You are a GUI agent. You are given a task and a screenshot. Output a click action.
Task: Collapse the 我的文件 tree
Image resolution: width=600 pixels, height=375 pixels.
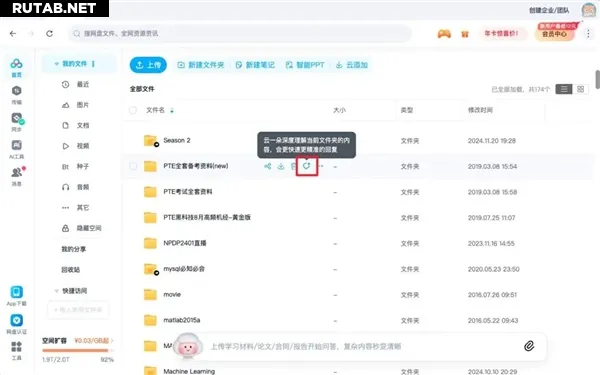[57, 64]
